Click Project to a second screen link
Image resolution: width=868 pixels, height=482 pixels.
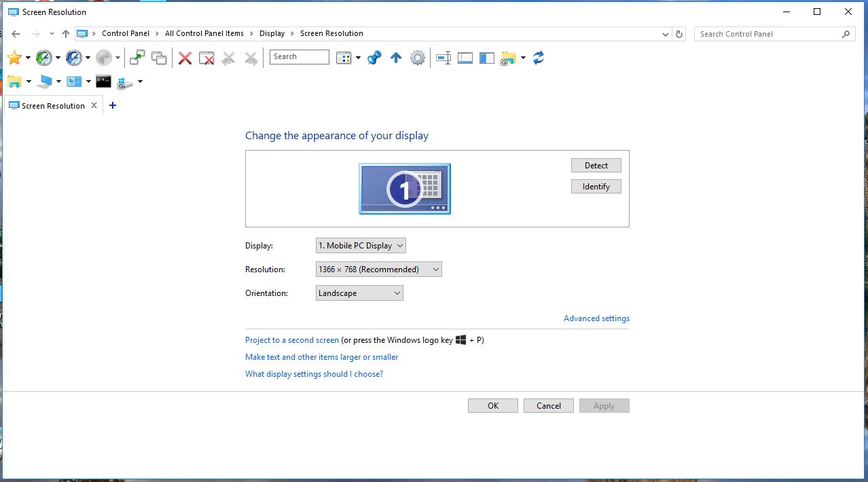(x=291, y=339)
